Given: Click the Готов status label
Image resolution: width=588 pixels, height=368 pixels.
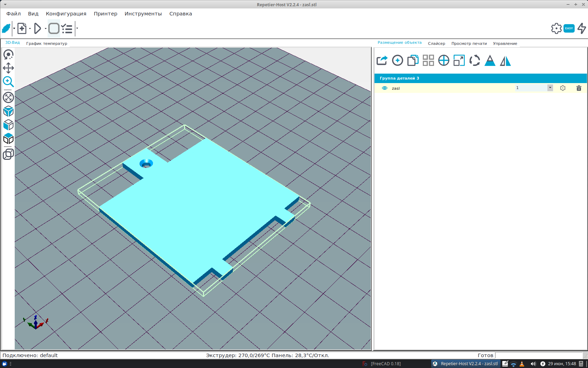Looking at the screenshot, I should (x=485, y=355).
